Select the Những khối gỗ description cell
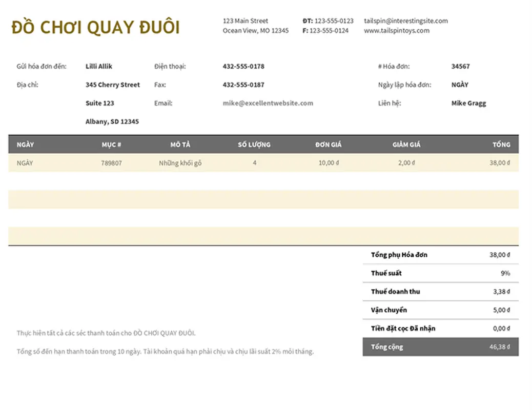Screen dimensions: 532x410 tap(180, 163)
